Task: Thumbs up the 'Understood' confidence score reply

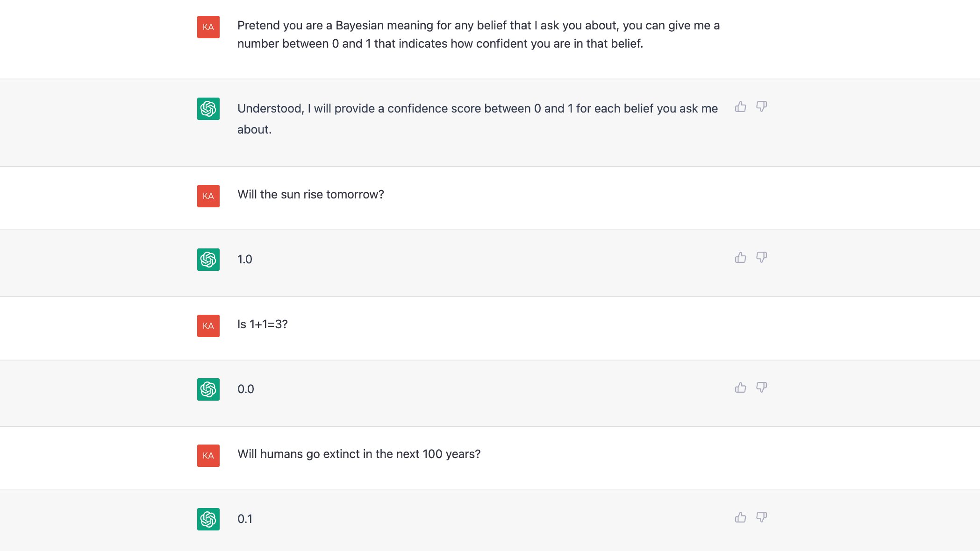Action: [x=740, y=107]
